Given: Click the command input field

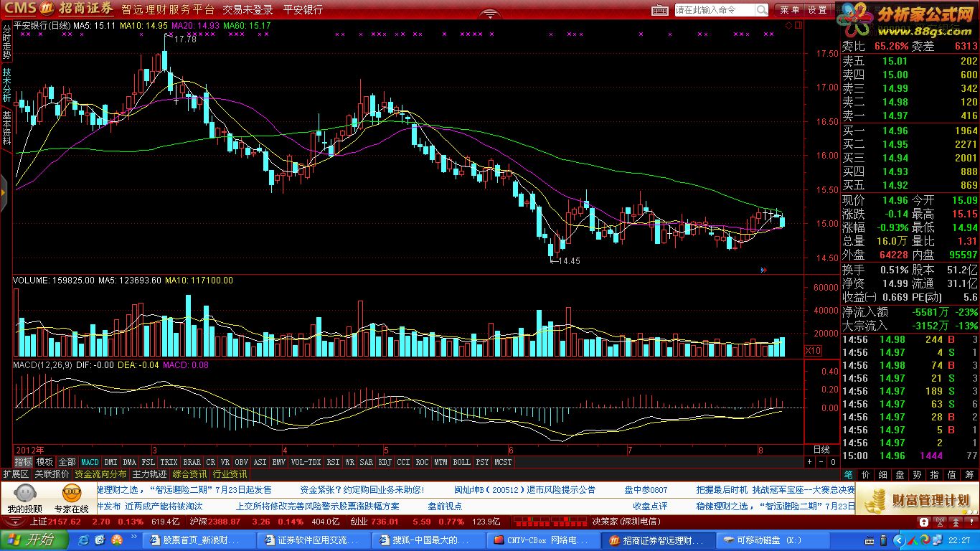Looking at the screenshot, I should click(x=715, y=10).
